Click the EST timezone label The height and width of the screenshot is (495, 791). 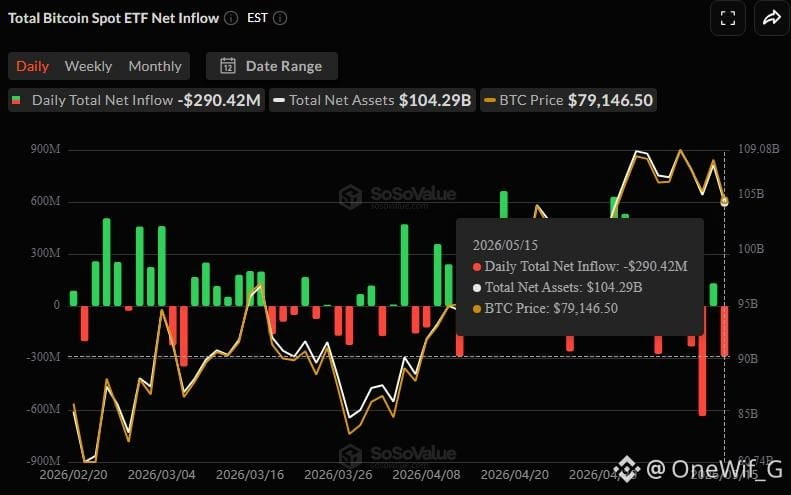(x=257, y=18)
